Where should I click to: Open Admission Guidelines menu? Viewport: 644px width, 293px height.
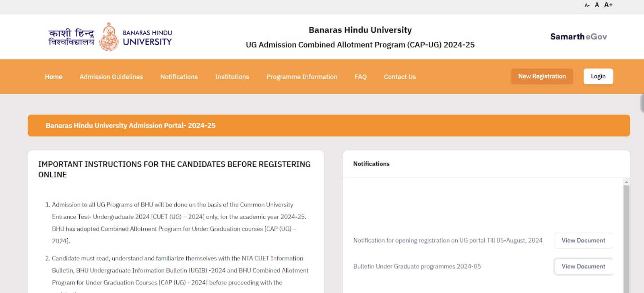(111, 76)
